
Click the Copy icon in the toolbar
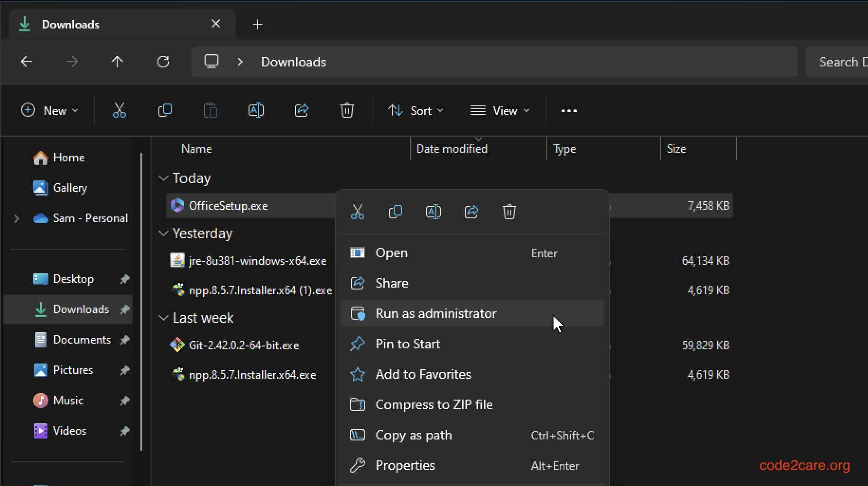(x=165, y=111)
